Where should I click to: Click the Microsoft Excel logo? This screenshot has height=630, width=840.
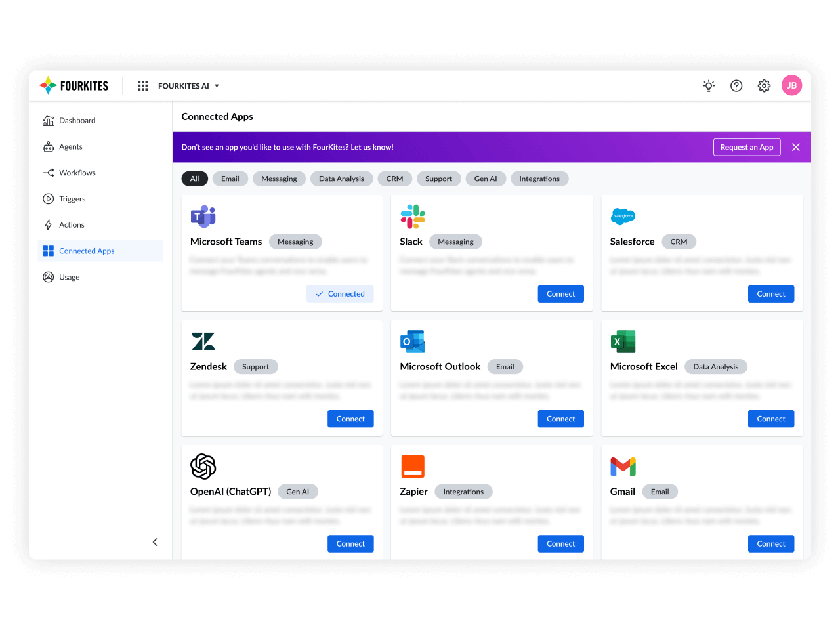(623, 341)
